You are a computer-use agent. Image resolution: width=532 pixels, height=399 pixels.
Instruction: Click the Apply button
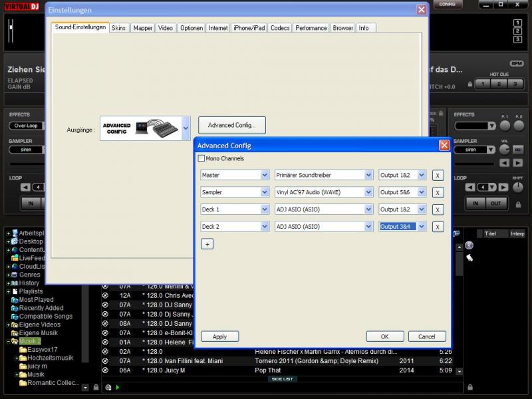click(x=219, y=336)
